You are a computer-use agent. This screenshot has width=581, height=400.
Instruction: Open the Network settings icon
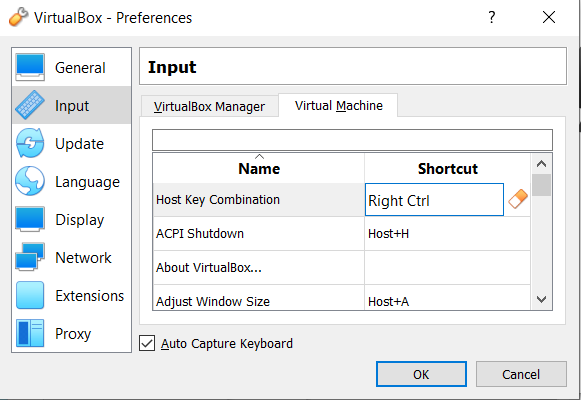click(x=30, y=257)
